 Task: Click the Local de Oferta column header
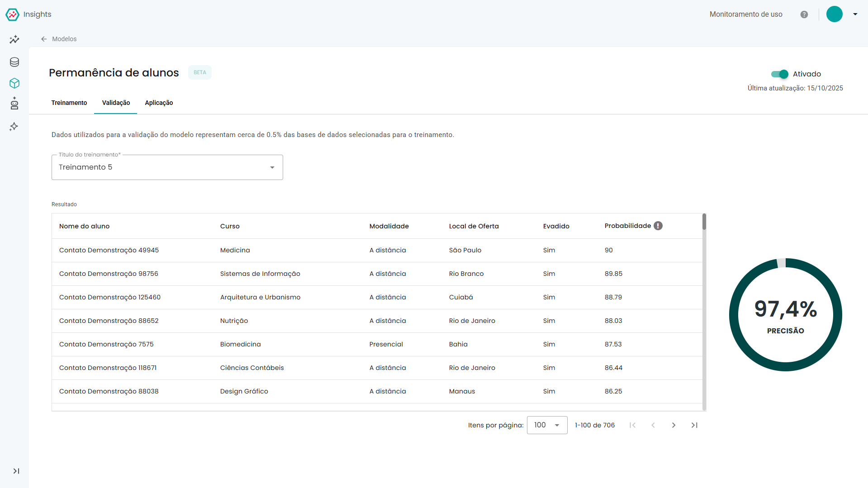point(474,226)
